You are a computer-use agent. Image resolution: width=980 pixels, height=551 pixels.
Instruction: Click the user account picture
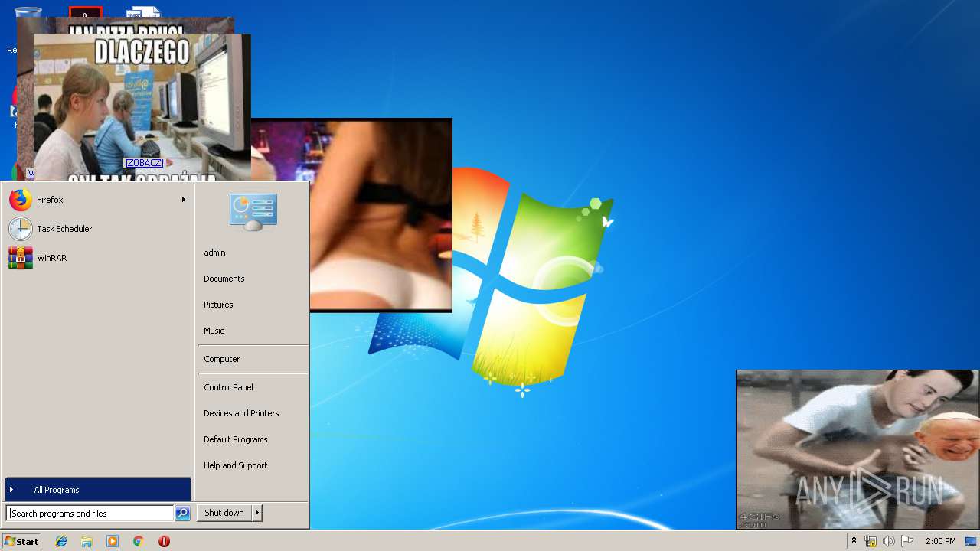pos(253,212)
